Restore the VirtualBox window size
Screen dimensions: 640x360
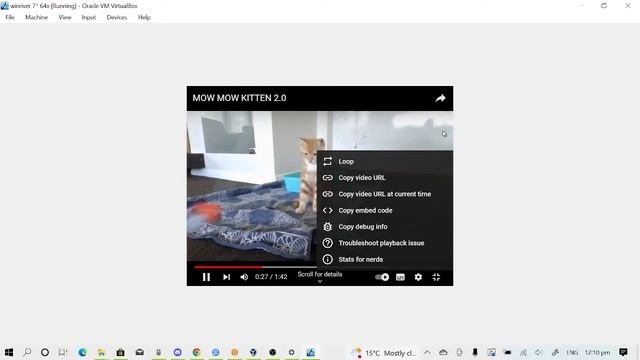[x=604, y=6]
